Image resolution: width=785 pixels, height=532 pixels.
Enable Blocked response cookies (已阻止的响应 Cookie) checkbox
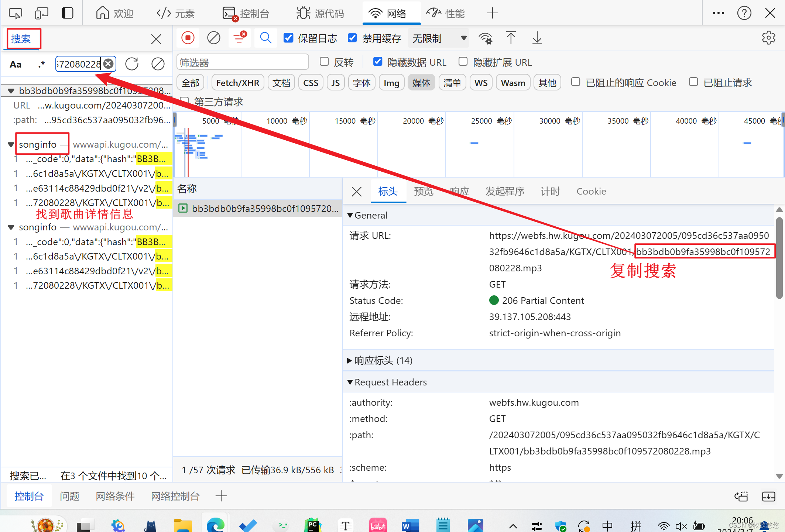click(x=576, y=82)
